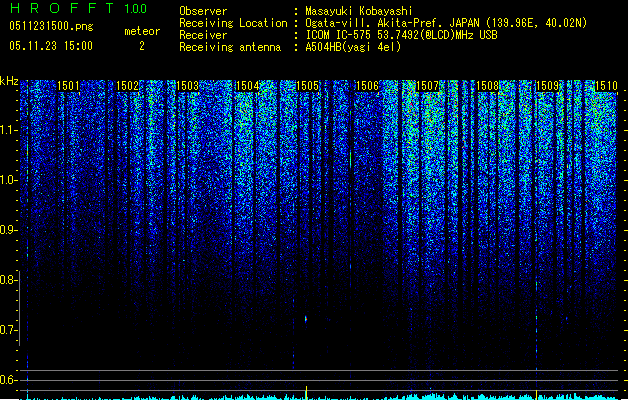Click the Observer name Masayuki Kobayashi
Screen dimensions: 629x400
359,11
